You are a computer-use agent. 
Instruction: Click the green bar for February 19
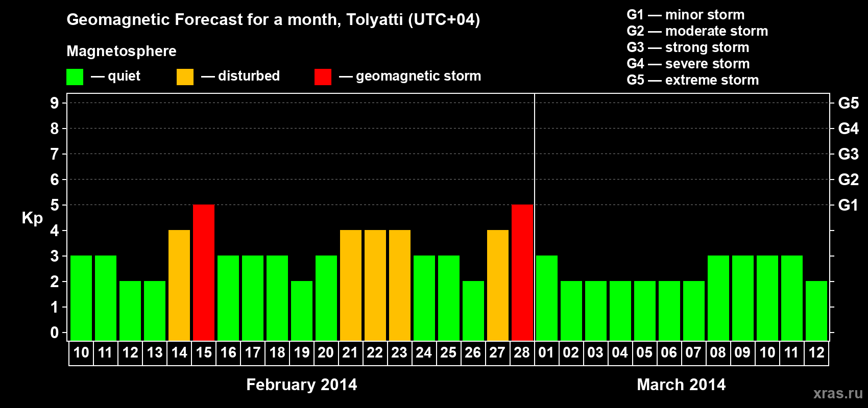pyautogui.click(x=302, y=311)
